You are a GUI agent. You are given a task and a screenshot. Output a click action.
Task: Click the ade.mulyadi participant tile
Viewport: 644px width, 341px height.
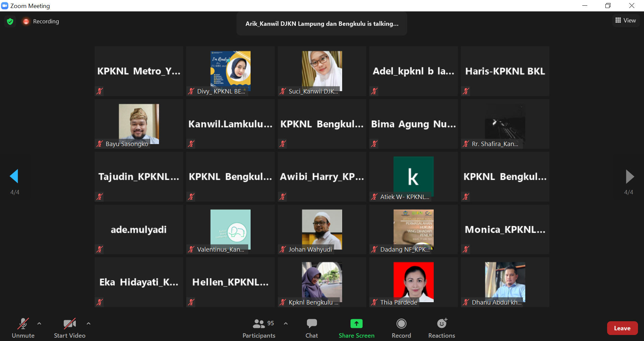139,230
